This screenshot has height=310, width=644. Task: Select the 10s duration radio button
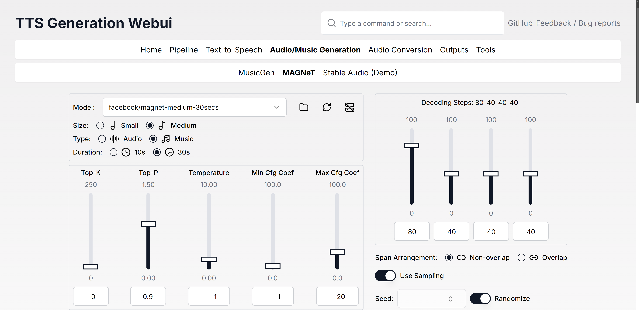[x=114, y=152]
